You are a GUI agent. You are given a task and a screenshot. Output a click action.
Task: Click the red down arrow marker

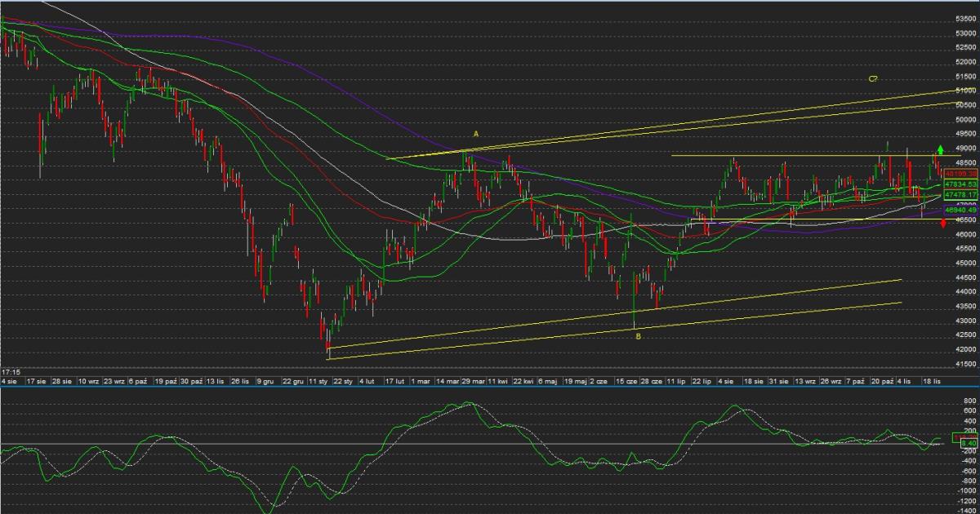tap(944, 223)
